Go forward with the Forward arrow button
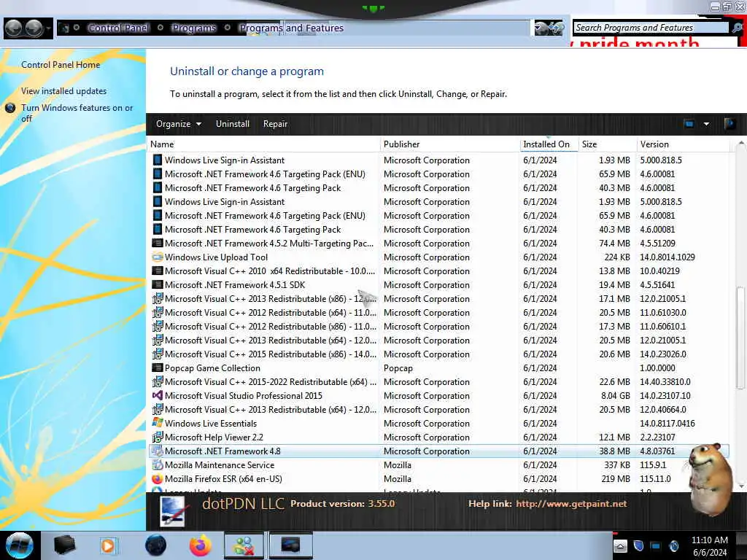 click(x=34, y=28)
